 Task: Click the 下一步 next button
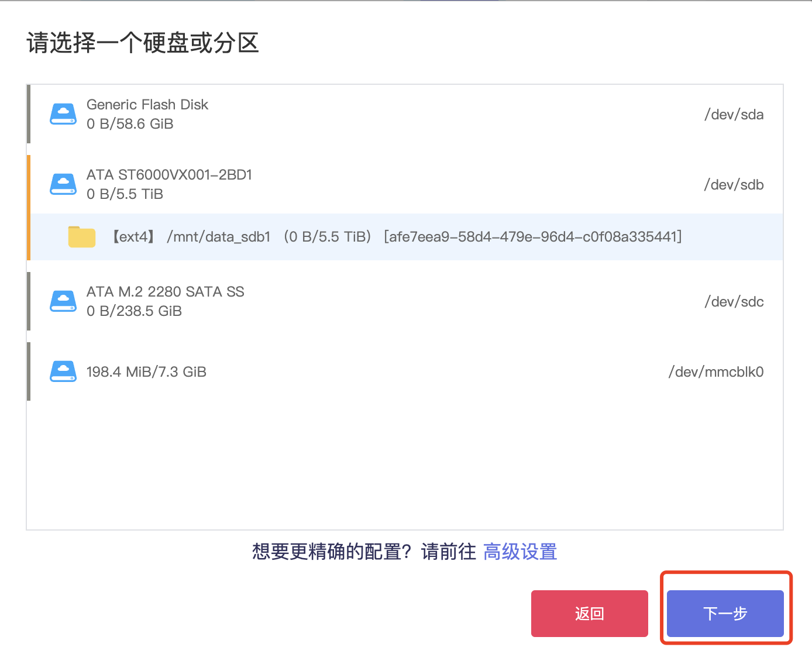tap(725, 614)
